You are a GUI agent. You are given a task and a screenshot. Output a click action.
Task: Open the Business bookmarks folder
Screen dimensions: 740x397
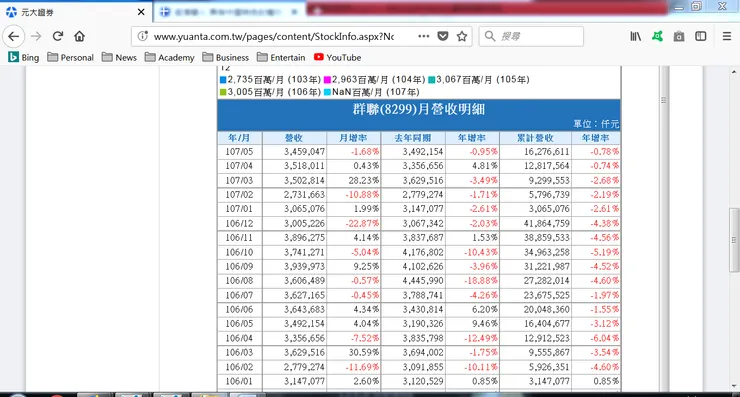coord(226,58)
